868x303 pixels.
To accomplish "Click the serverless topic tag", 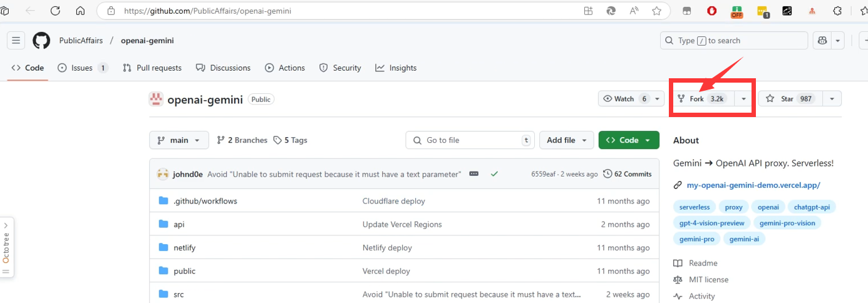I will 695,207.
